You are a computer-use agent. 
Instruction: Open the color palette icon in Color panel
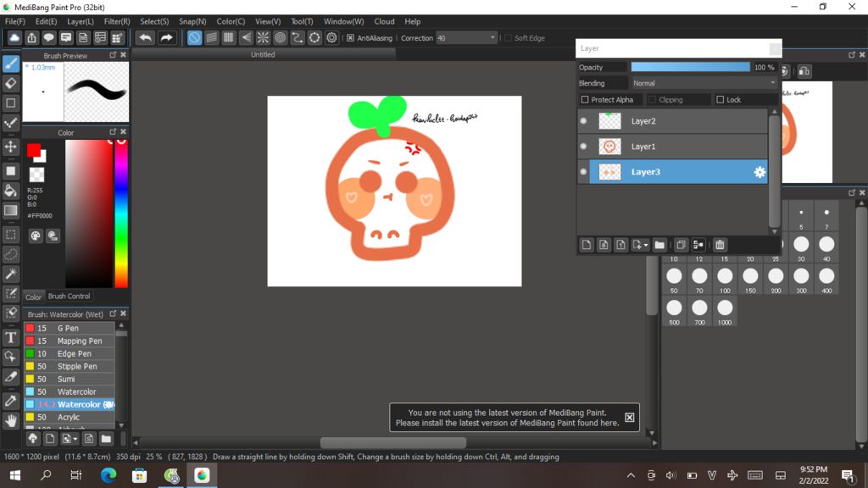pyautogui.click(x=36, y=236)
